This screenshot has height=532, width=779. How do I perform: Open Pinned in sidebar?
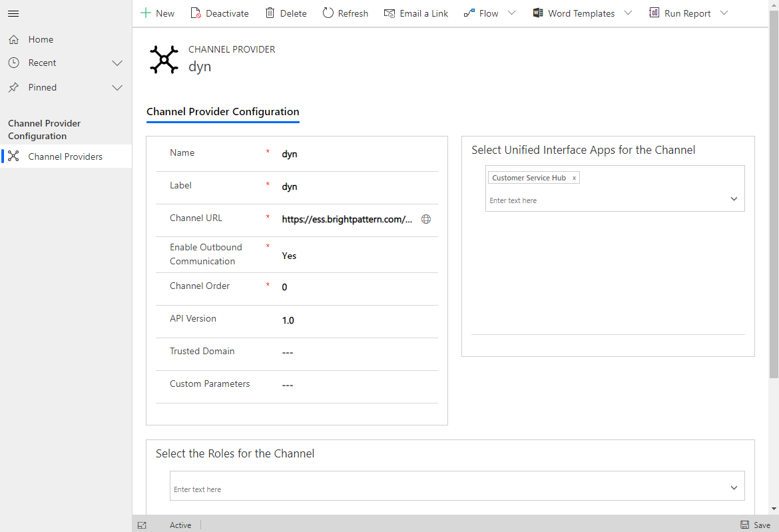point(42,87)
